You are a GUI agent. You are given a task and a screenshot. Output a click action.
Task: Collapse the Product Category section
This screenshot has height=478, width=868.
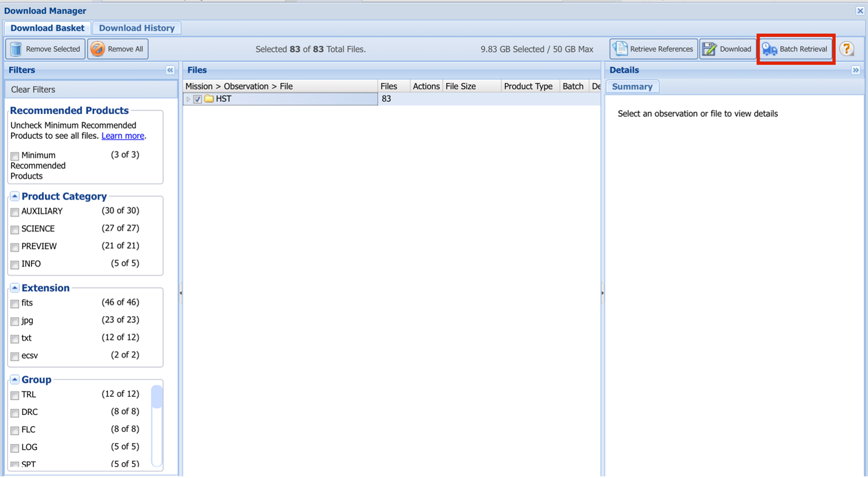pos(15,197)
